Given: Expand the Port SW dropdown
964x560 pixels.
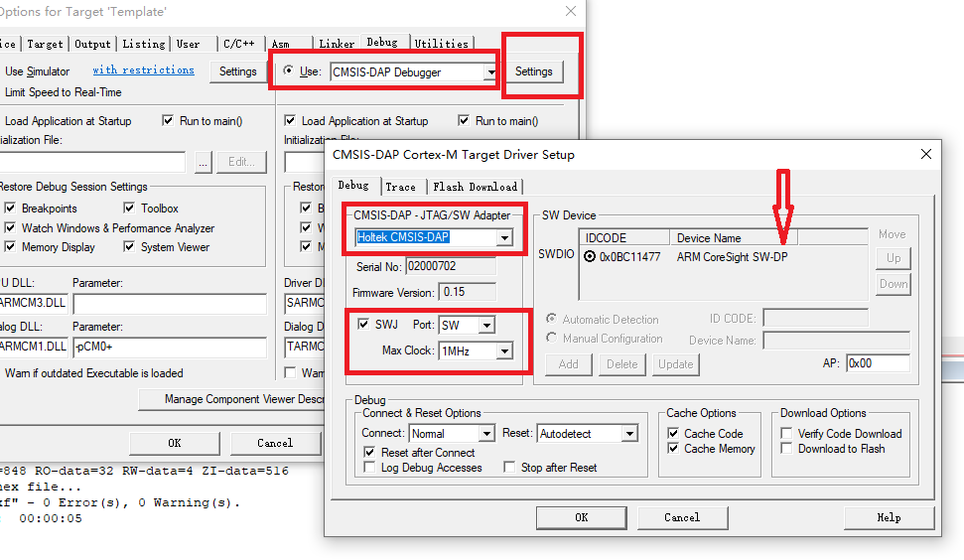Looking at the screenshot, I should pyautogui.click(x=486, y=326).
